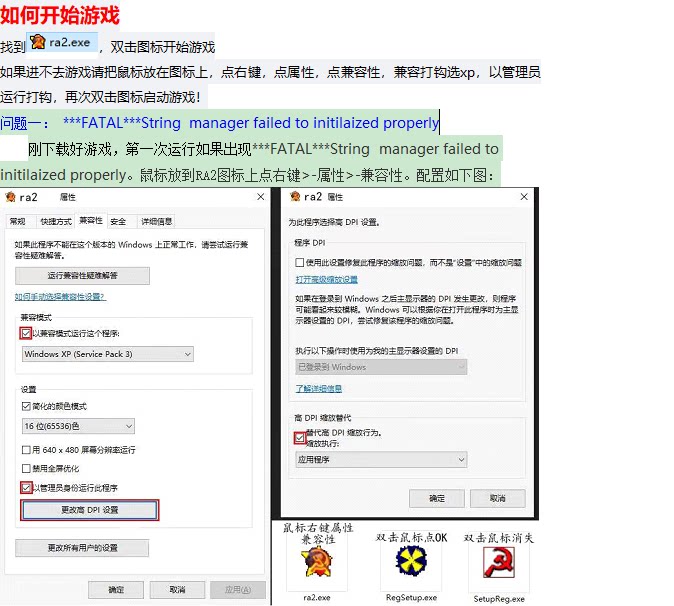This screenshot has width=674, height=606.
Task: Close the ra2 compatibility properties window
Action: point(260,197)
